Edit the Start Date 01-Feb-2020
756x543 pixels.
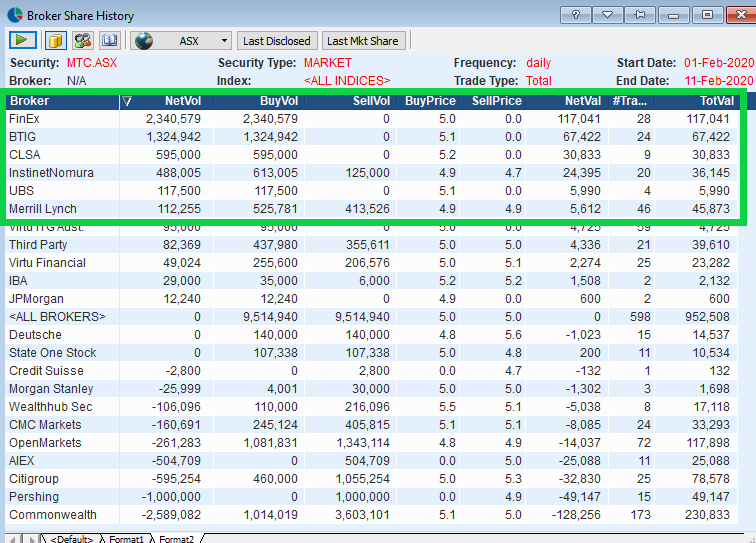click(x=718, y=63)
